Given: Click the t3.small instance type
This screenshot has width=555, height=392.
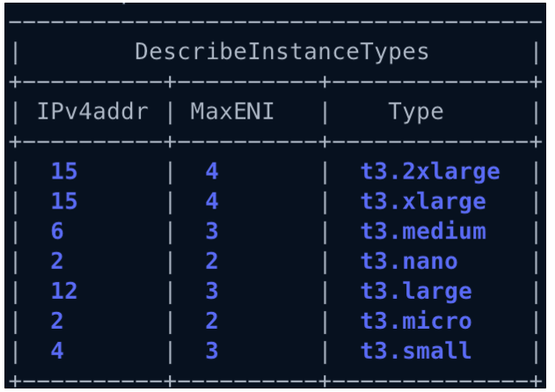Looking at the screenshot, I should click(x=416, y=351).
